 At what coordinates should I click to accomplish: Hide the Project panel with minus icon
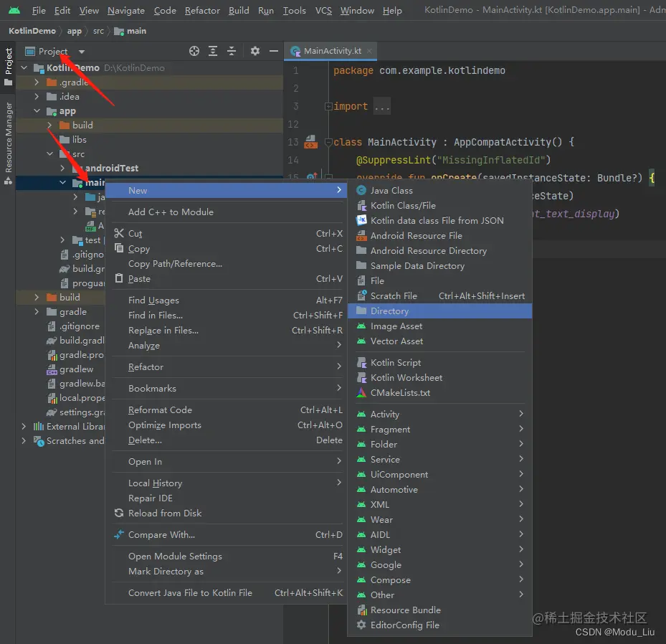(274, 52)
